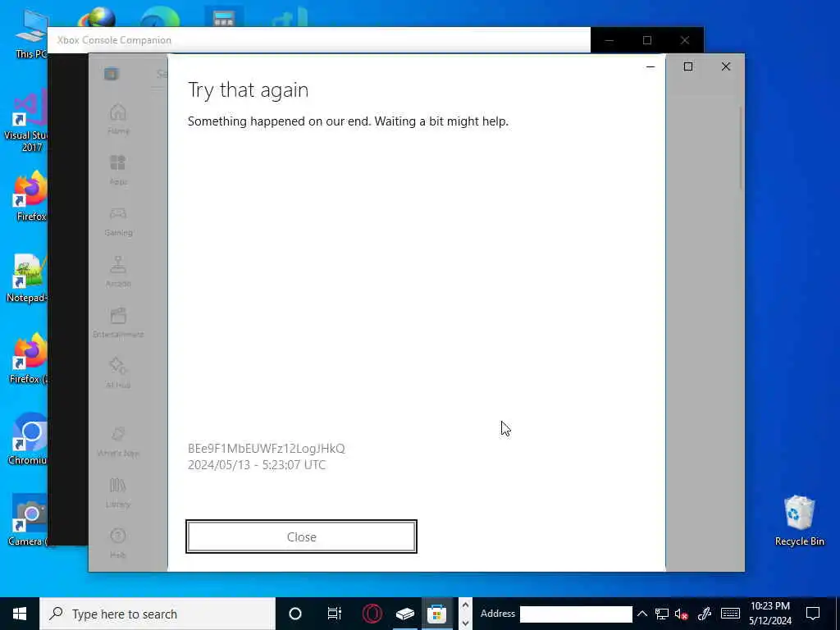The image size is (840, 630).
Task: Minimize the Microsoft Store window
Action: pos(651,66)
